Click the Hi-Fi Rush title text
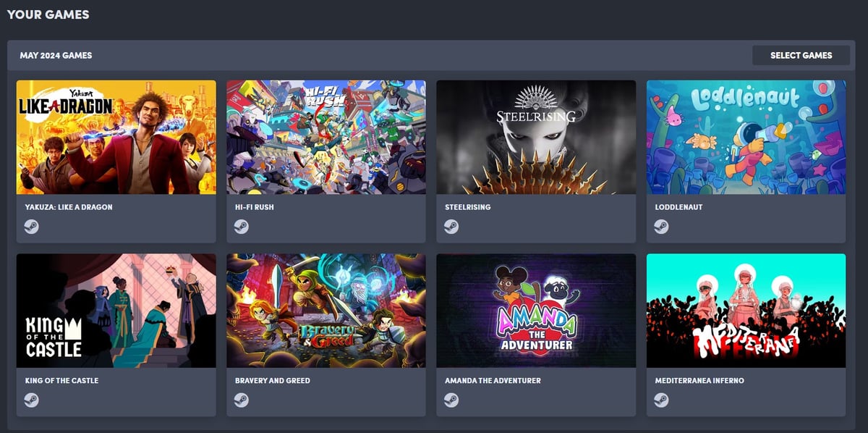 (x=255, y=207)
